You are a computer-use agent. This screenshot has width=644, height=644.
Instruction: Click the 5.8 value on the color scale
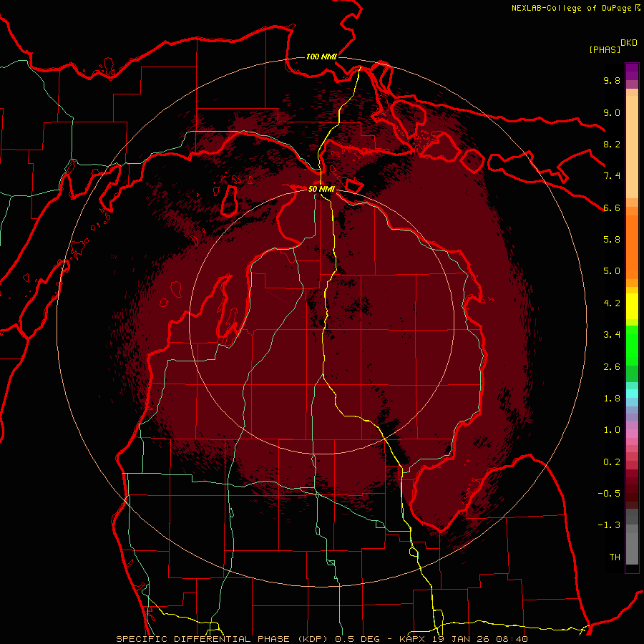tap(612, 240)
